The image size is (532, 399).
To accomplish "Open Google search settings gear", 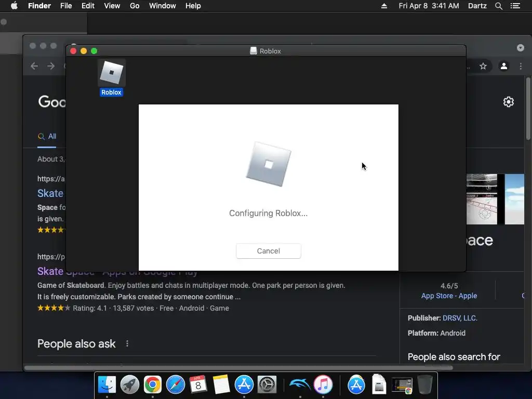I will (508, 102).
